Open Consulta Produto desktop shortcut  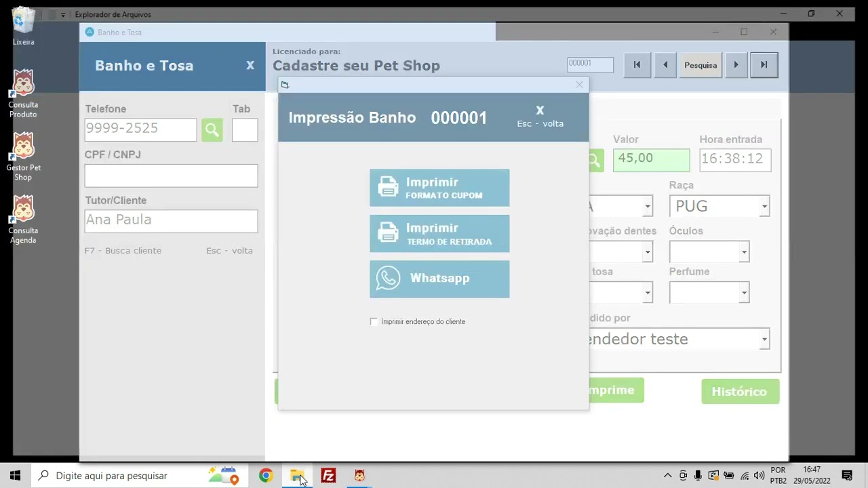23,94
